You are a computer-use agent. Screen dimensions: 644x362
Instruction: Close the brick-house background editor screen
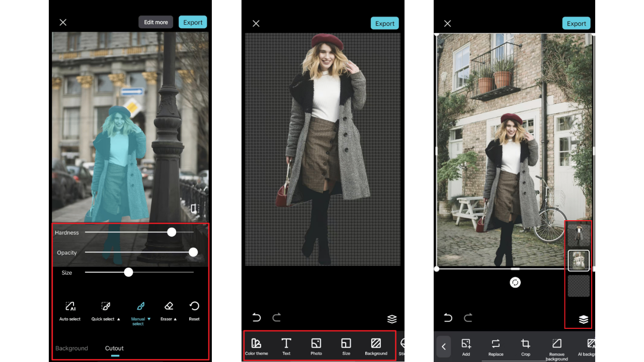[x=447, y=23]
